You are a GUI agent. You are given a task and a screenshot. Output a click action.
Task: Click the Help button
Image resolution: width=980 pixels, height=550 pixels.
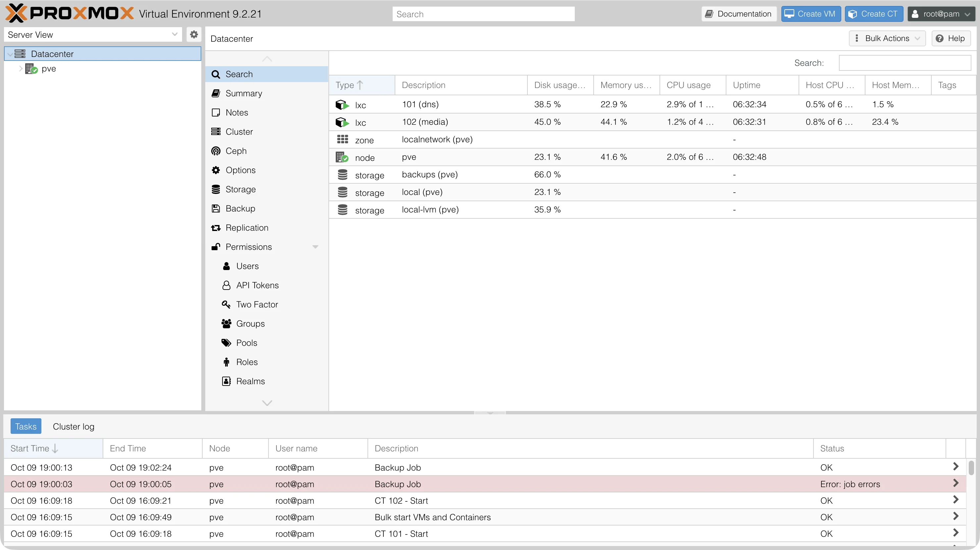(x=951, y=38)
